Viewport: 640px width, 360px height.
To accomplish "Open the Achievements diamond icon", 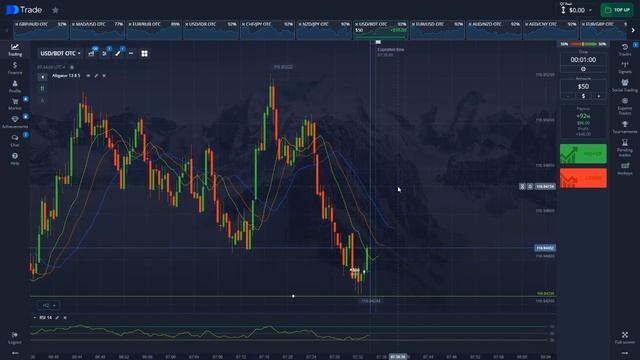I will (x=15, y=122).
